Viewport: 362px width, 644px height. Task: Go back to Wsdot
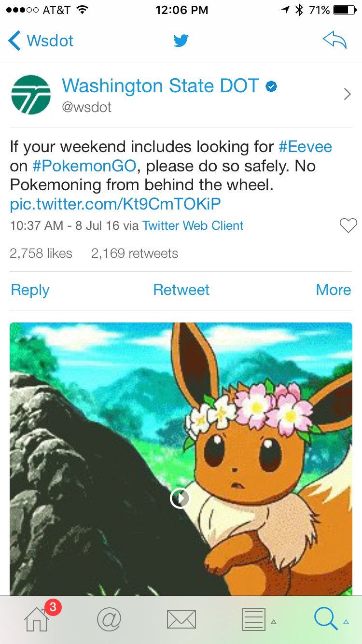coord(41,41)
